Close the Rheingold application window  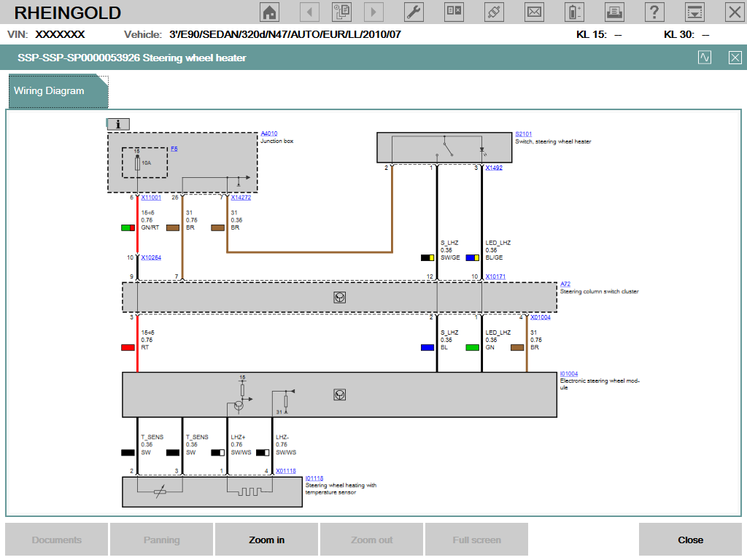[735, 12]
